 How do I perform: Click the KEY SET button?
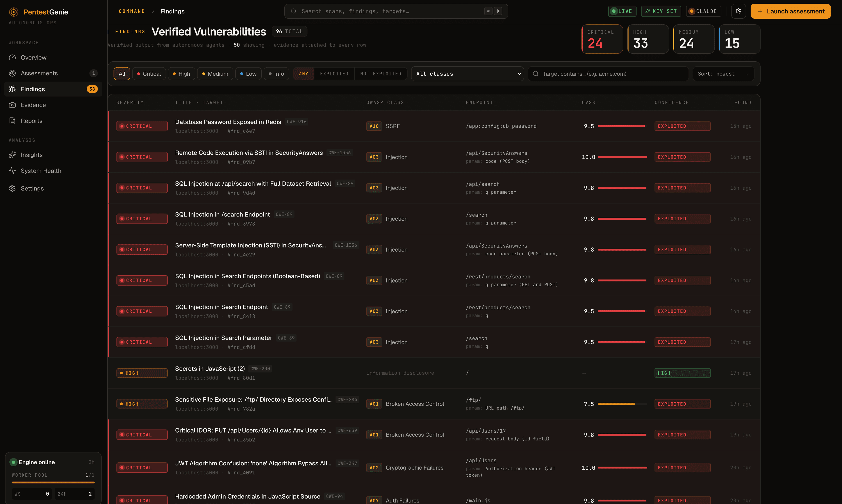point(661,11)
